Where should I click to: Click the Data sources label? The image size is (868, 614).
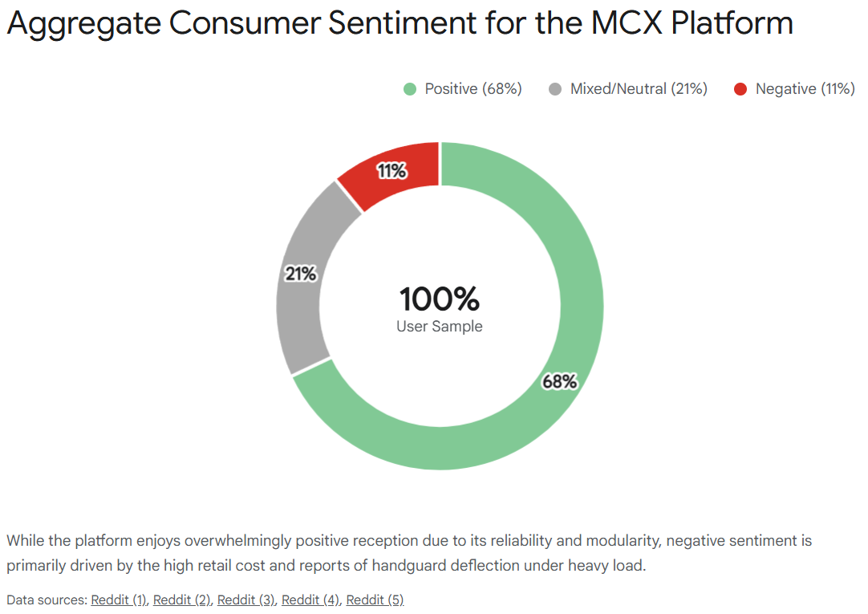coord(47,600)
